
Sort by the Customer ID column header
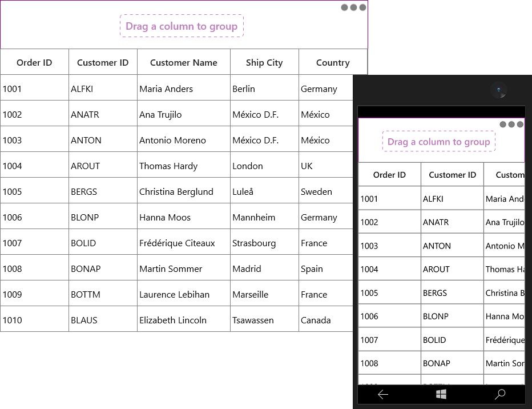click(103, 62)
